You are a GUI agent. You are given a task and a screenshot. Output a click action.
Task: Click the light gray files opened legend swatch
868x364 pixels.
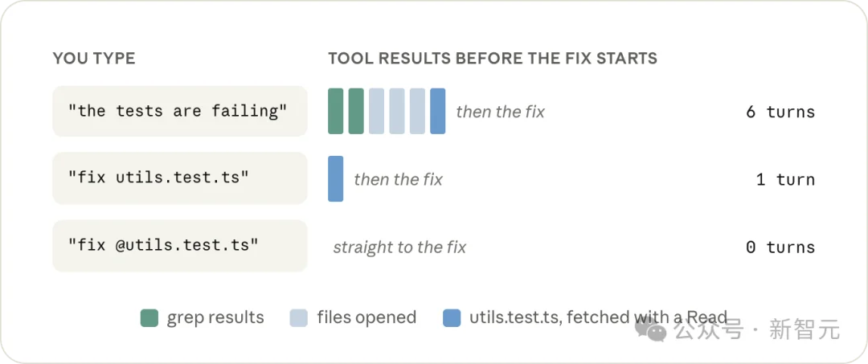298,317
